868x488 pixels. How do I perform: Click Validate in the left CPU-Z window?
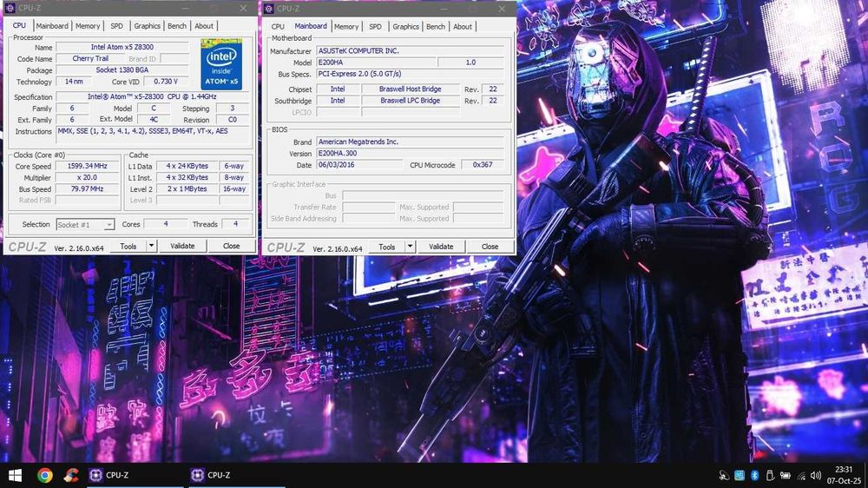(182, 246)
